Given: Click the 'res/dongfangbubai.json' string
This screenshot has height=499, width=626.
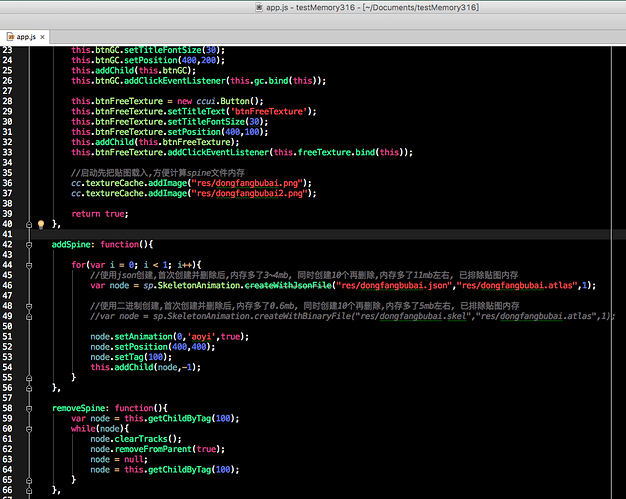Looking at the screenshot, I should point(394,285).
